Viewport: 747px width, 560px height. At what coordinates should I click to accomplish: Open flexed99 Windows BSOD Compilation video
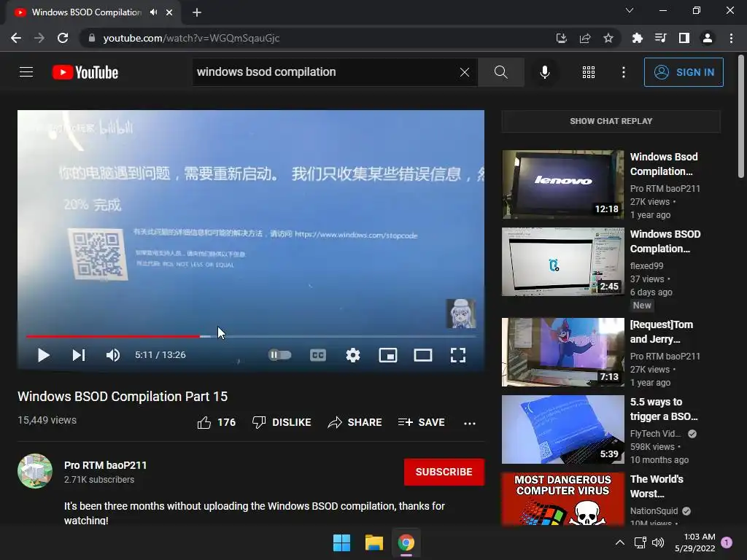coord(562,262)
